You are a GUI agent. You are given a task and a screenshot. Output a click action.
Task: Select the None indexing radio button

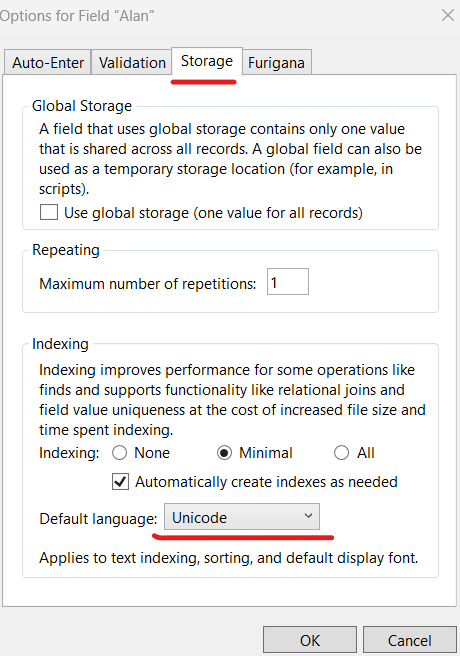[x=120, y=453]
